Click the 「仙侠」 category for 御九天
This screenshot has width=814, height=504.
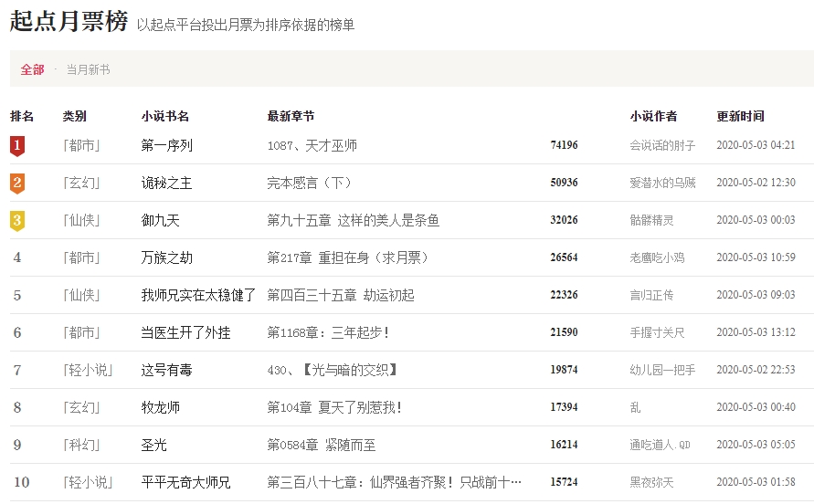(81, 220)
